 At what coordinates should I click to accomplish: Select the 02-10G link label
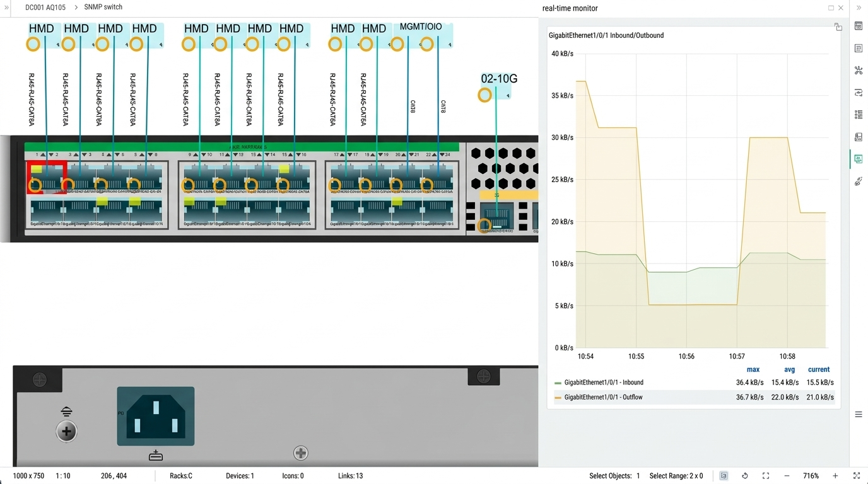pos(499,79)
